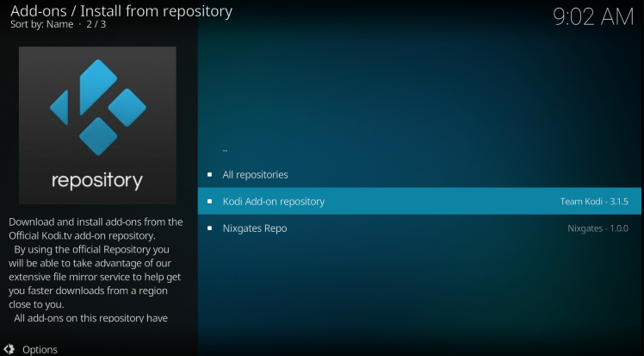Open the Options gear icon
Screen dimensions: 644x356
tap(9, 349)
